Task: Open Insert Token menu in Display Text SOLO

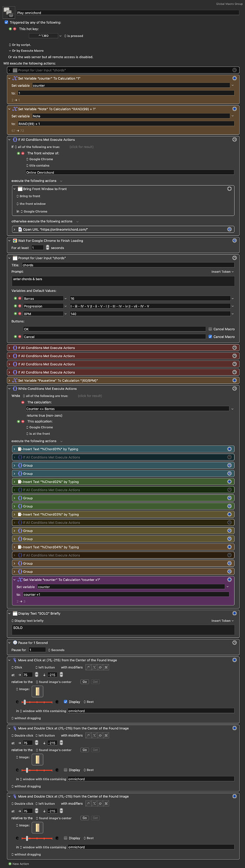Action: click(x=222, y=621)
